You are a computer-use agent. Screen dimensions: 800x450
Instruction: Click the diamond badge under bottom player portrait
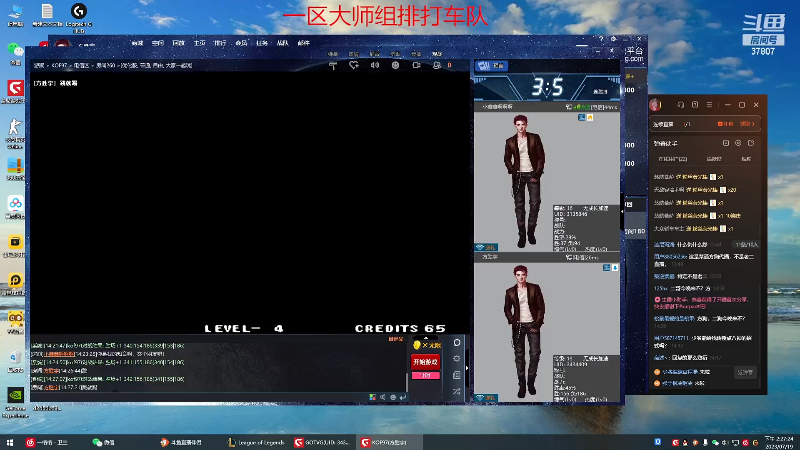[486, 398]
